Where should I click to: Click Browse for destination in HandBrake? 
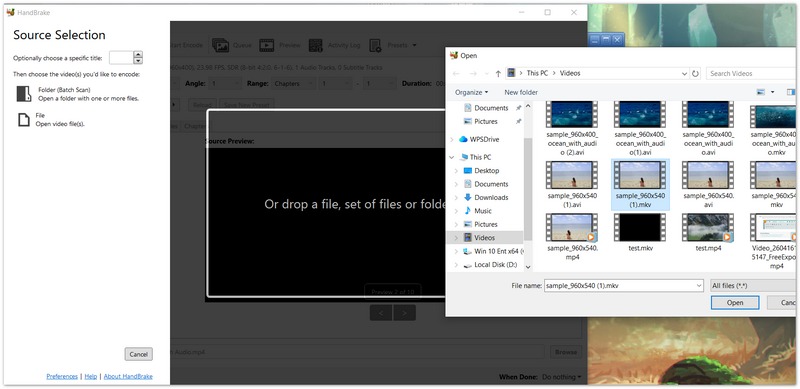(566, 352)
